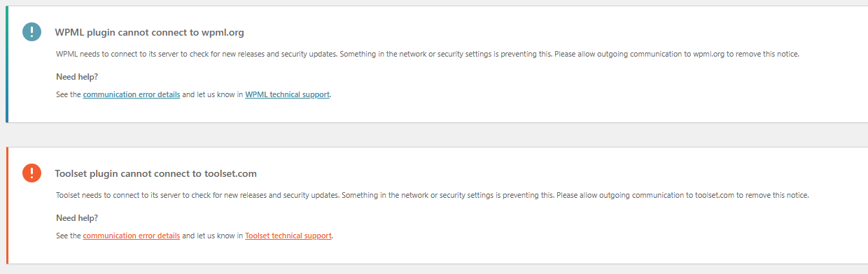Image resolution: width=868 pixels, height=274 pixels.
Task: Open Toolset communication error details link
Action: pyautogui.click(x=132, y=236)
